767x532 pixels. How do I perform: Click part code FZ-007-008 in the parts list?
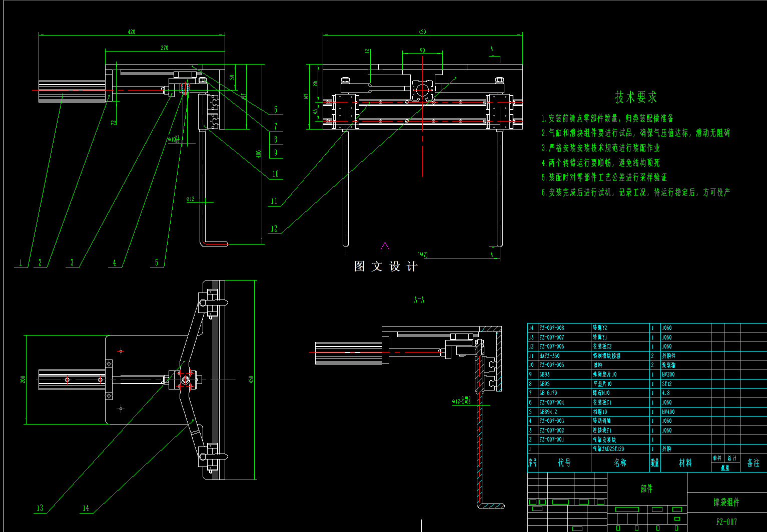pyautogui.click(x=551, y=328)
